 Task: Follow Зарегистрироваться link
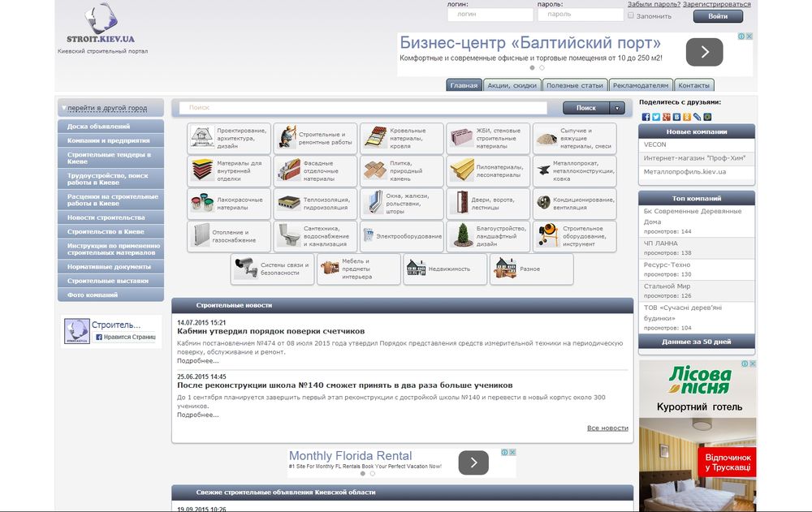tap(717, 4)
